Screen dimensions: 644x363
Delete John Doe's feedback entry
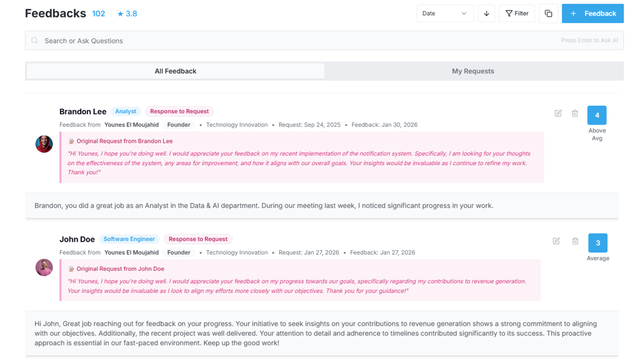tap(575, 241)
